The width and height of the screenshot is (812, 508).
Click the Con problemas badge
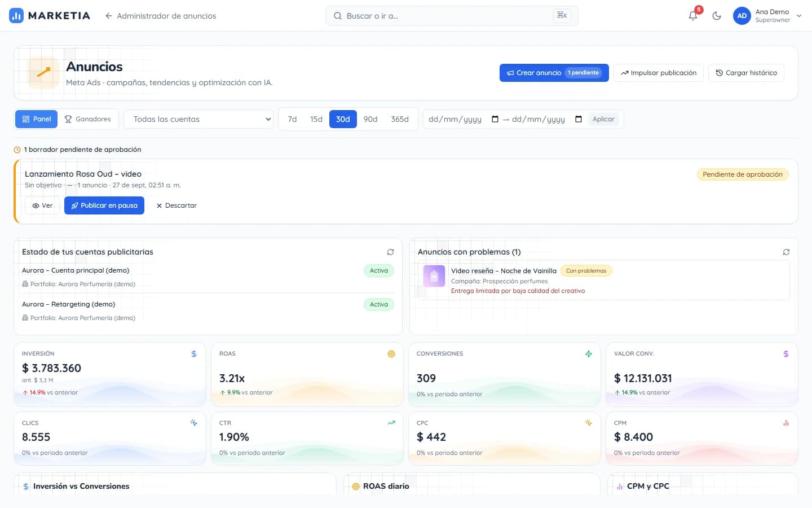586,271
